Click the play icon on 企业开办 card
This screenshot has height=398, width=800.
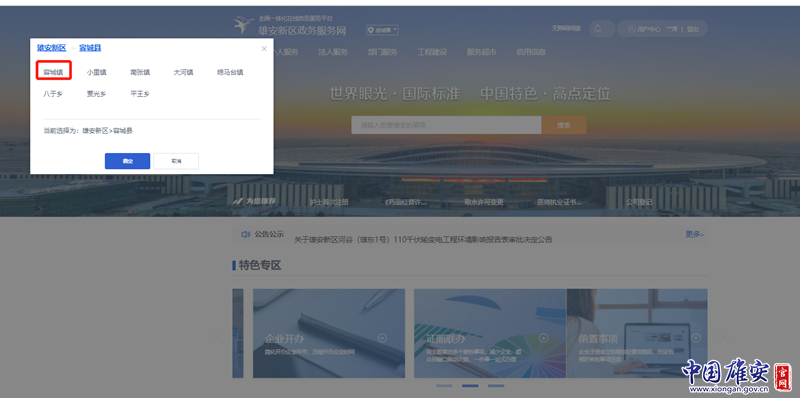(383, 338)
